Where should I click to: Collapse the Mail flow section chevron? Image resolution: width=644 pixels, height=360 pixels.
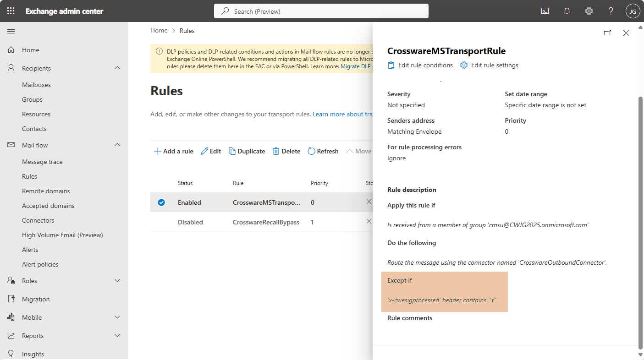117,145
